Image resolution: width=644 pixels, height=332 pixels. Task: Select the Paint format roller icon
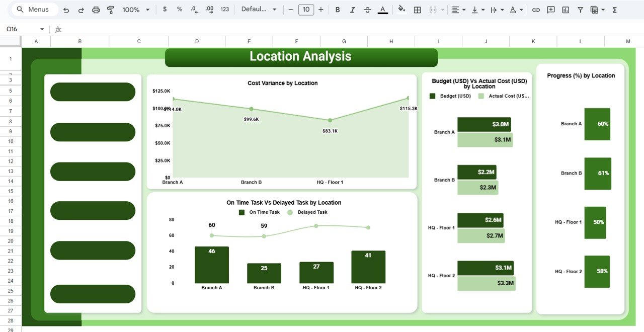(111, 10)
